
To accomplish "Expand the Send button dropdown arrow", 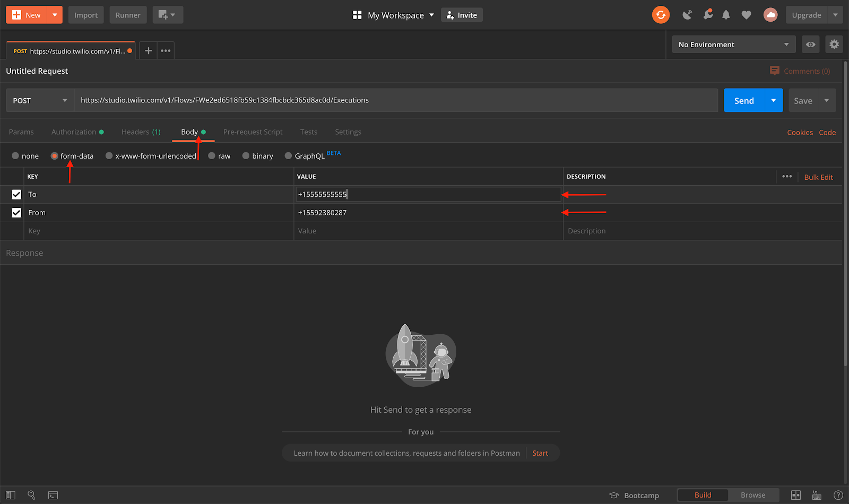I will pos(774,100).
